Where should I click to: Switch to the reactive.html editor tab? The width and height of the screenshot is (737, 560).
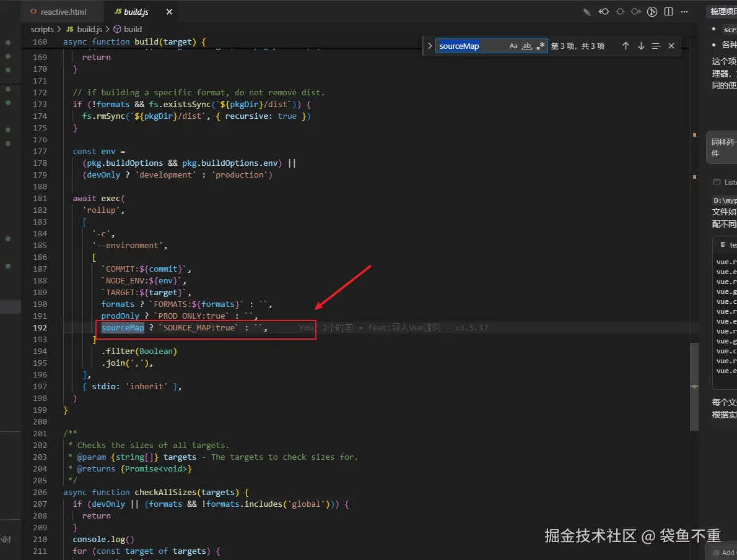click(58, 12)
